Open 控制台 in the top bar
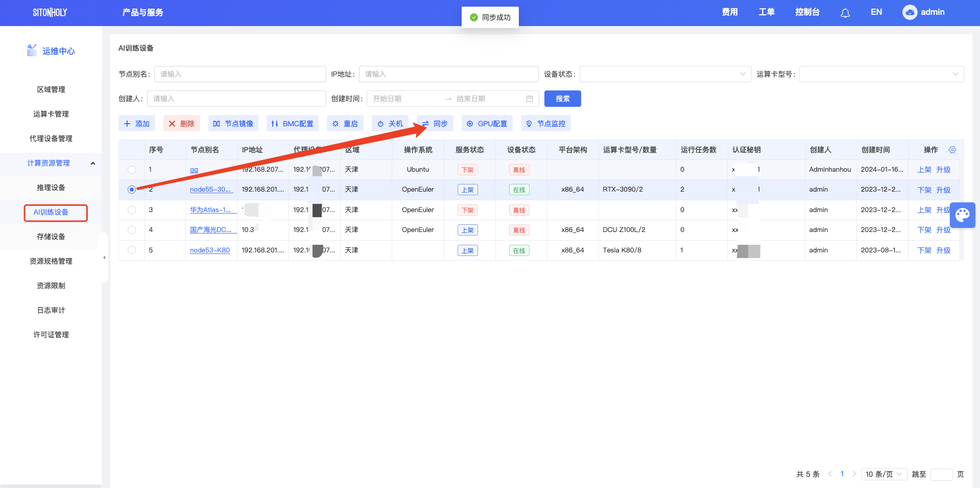This screenshot has width=980, height=488. click(807, 12)
